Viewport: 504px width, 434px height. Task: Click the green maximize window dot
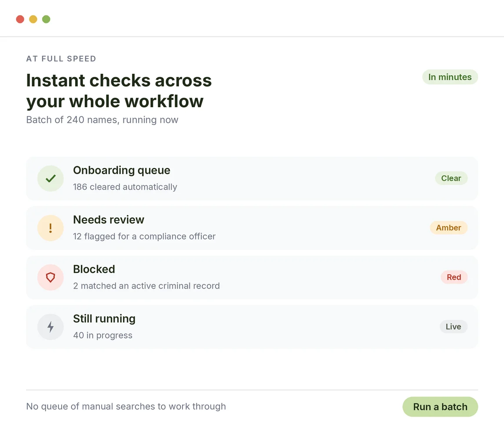tap(46, 19)
